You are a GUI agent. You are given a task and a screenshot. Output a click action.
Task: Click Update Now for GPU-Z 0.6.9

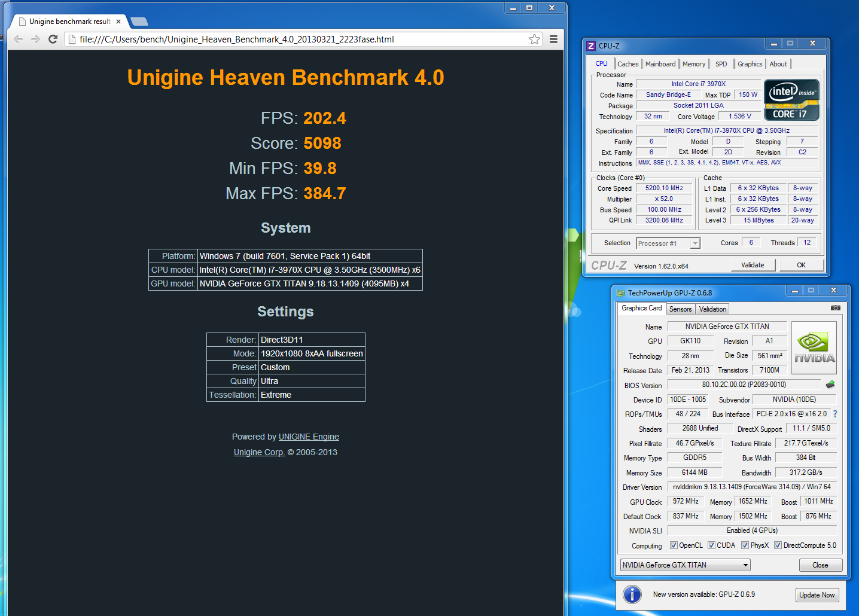(817, 595)
